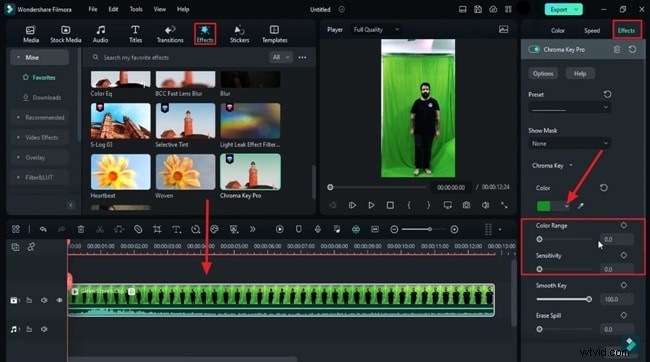Click the undo icon in timeline toolbar
The height and width of the screenshot is (362, 650).
(x=43, y=229)
